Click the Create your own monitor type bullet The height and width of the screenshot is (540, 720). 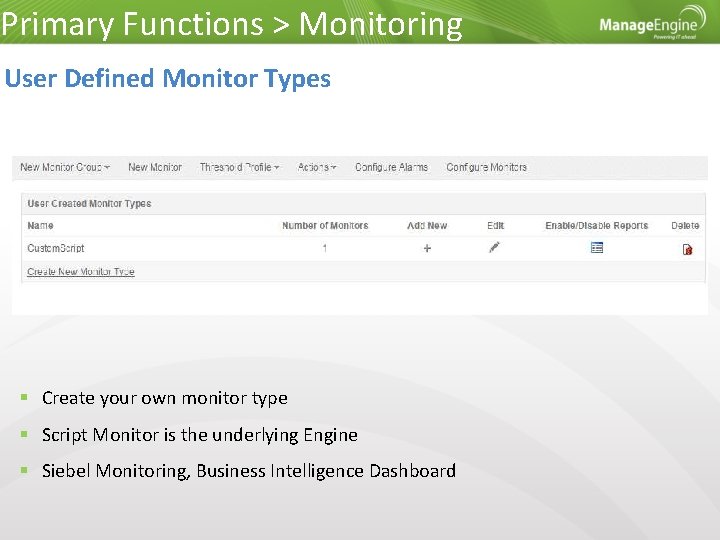point(165,398)
